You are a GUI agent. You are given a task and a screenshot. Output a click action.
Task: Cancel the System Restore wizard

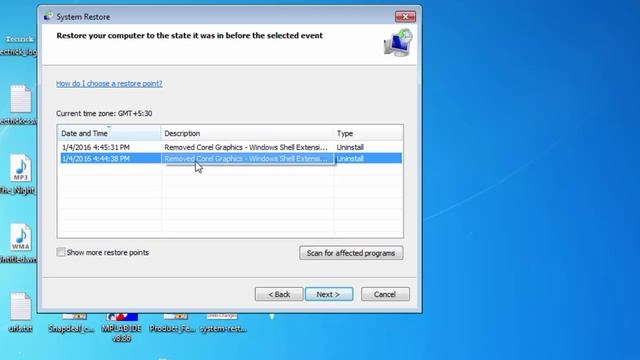point(385,294)
